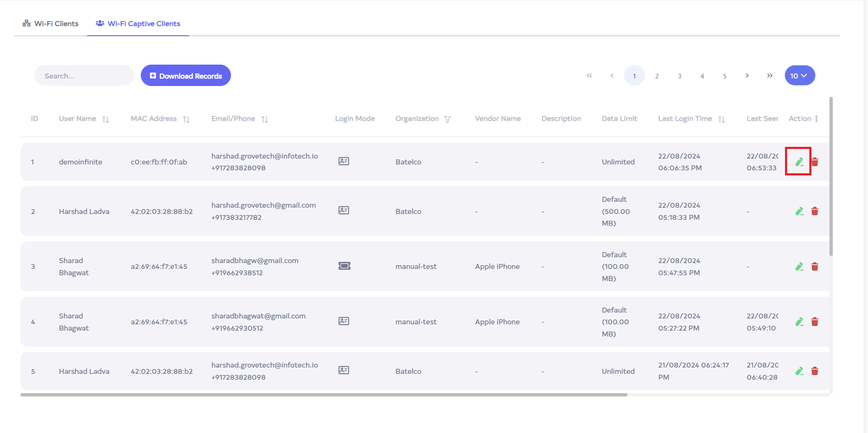Screen dimensions: 868x433
Task: Click trash icon for row ID 3
Action: pos(814,266)
